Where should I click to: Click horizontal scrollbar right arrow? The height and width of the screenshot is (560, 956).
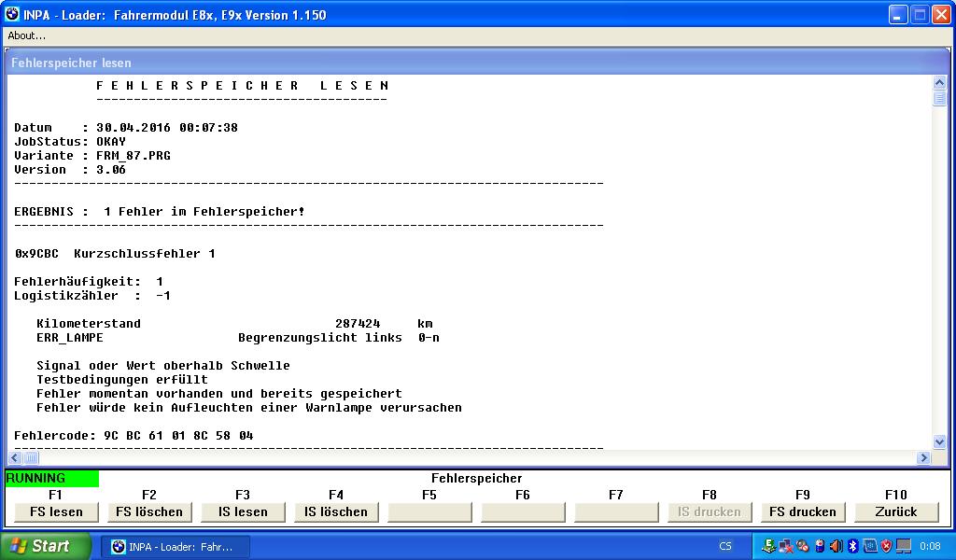coord(923,457)
